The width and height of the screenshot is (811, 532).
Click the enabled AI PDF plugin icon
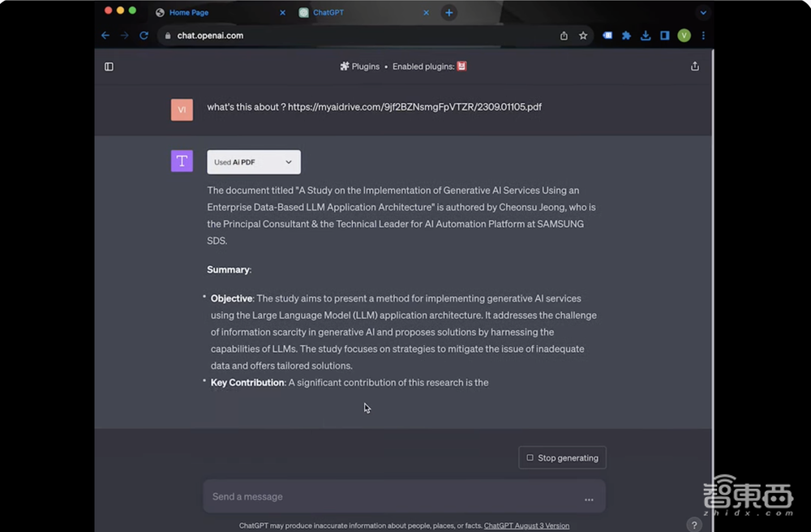click(462, 66)
